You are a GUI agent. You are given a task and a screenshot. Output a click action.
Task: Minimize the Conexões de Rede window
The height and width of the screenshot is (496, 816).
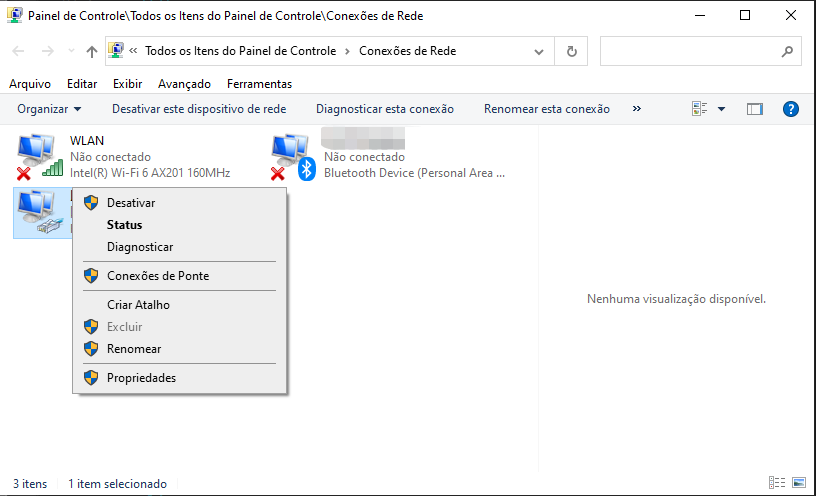(x=699, y=15)
